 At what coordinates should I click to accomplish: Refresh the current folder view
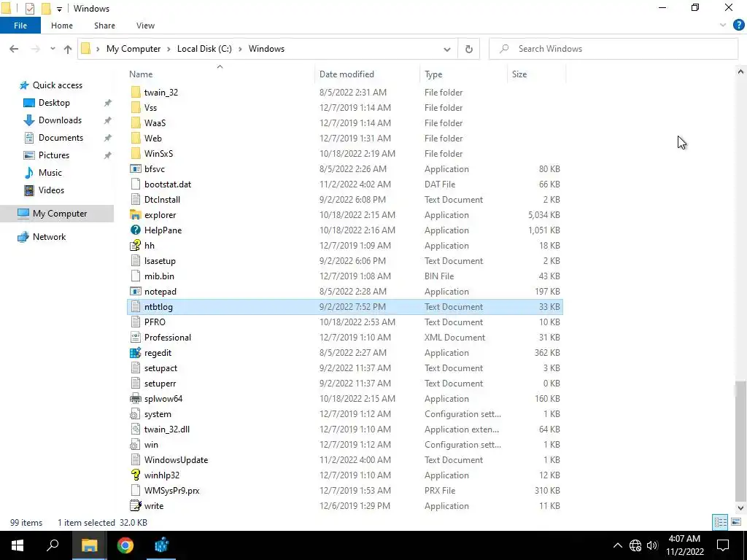pos(469,49)
